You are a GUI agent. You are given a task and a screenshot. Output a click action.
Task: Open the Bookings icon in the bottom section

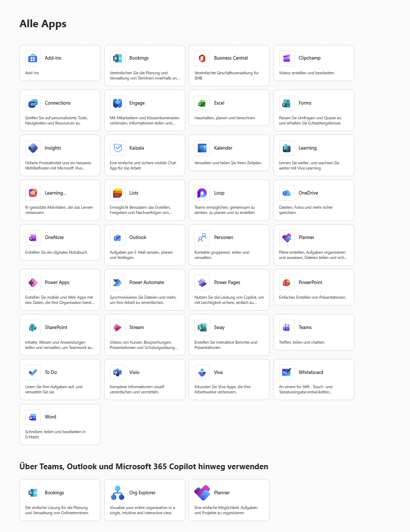pos(32,493)
